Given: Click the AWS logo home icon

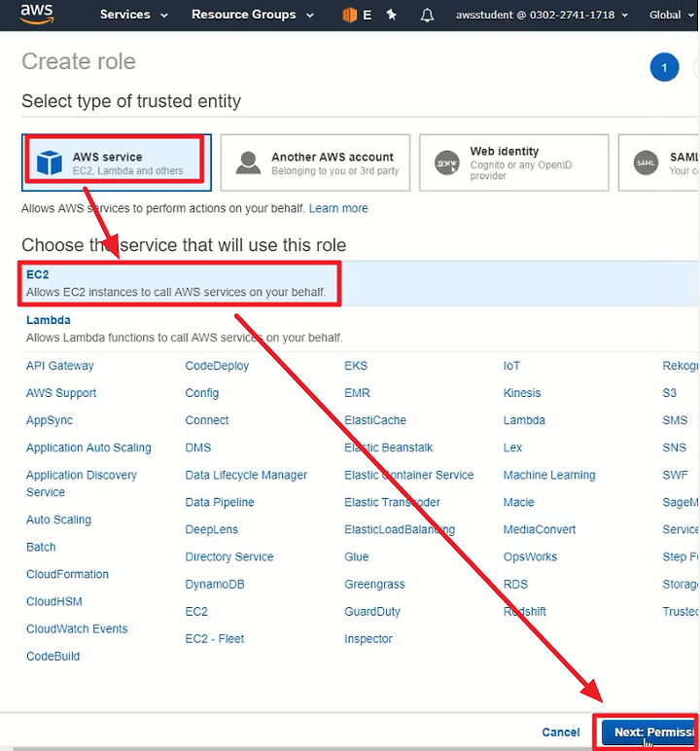Looking at the screenshot, I should pos(37,13).
